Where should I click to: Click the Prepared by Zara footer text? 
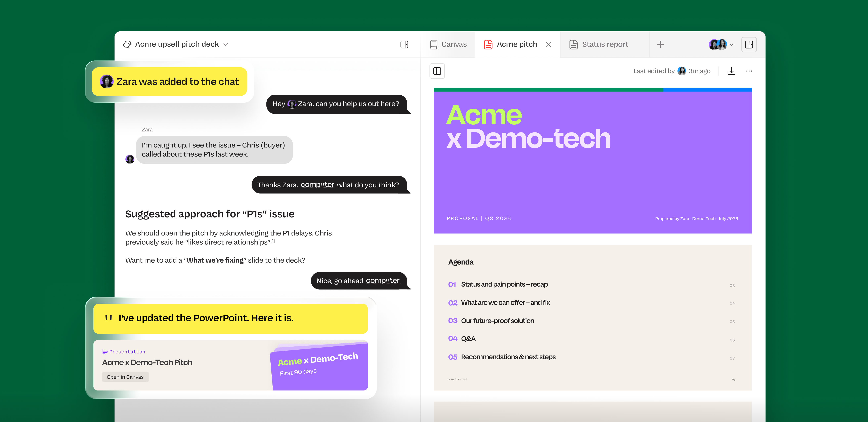696,219
